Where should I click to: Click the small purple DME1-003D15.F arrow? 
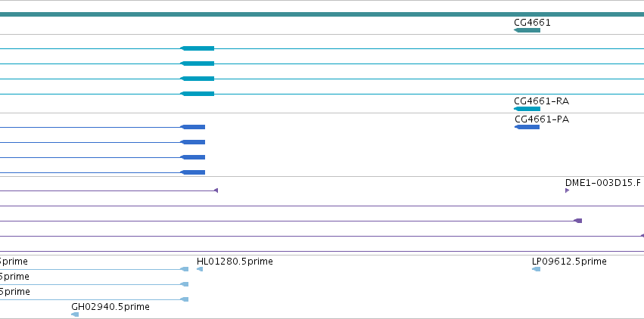[x=568, y=190]
